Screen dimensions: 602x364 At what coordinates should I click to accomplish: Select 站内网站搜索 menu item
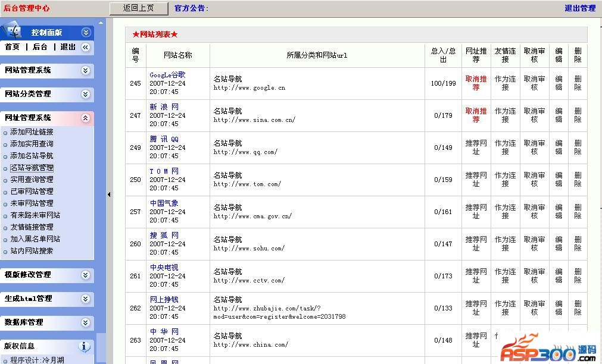tap(32, 251)
